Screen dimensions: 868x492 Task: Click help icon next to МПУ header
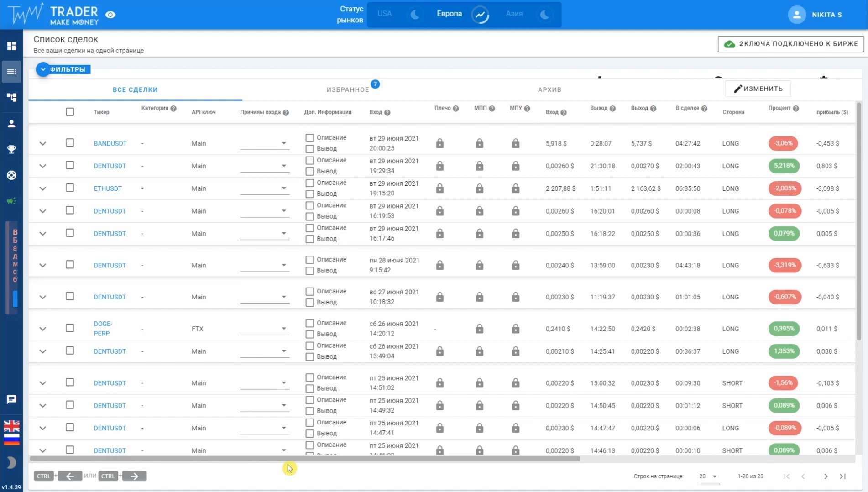[527, 108]
